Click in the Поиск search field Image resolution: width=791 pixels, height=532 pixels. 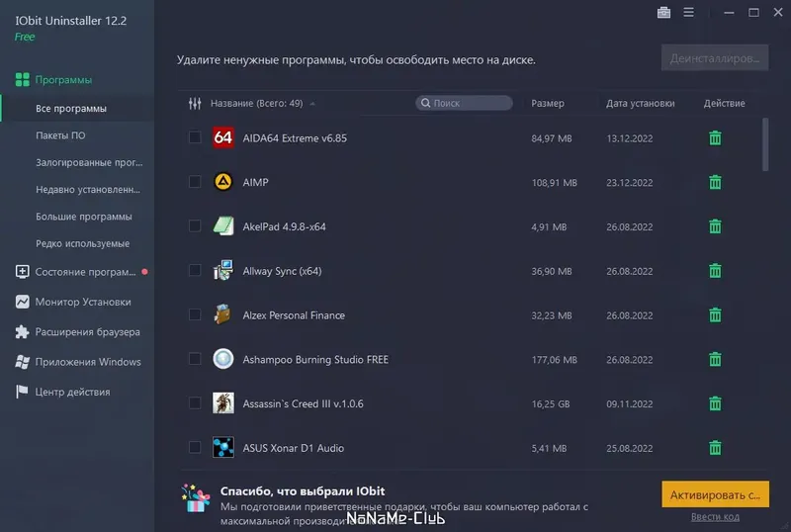(464, 103)
